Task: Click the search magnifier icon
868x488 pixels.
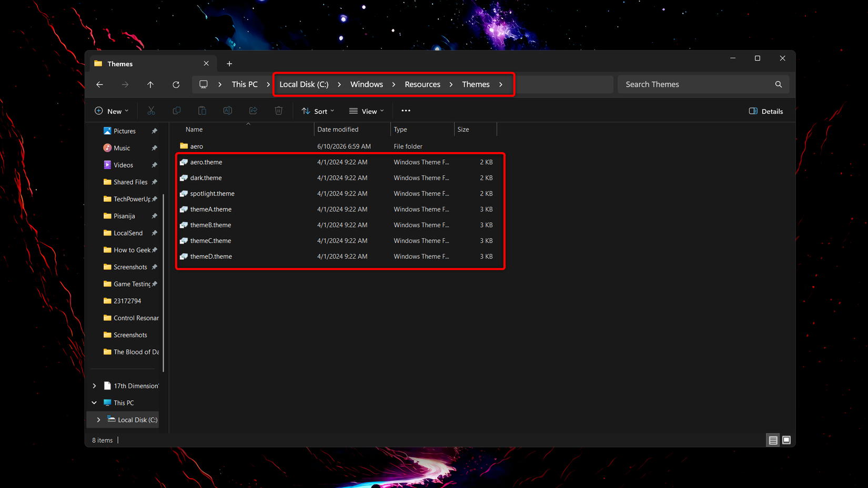Action: pyautogui.click(x=779, y=85)
